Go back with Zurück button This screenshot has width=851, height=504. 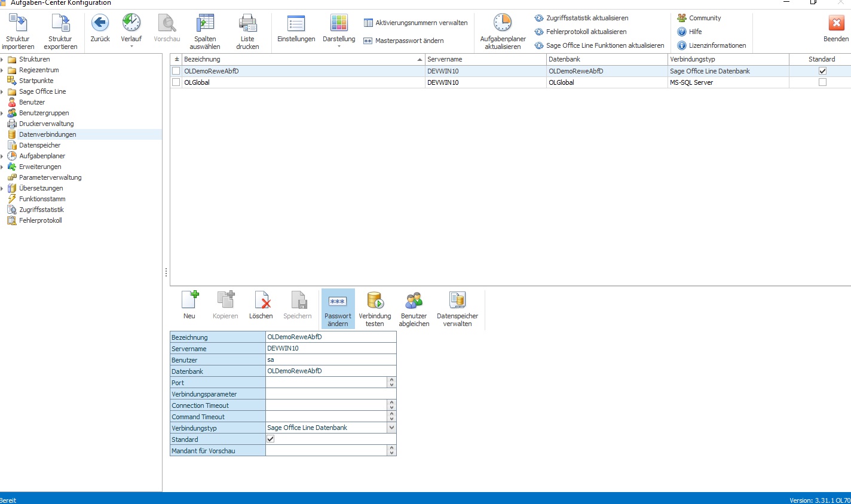[100, 29]
